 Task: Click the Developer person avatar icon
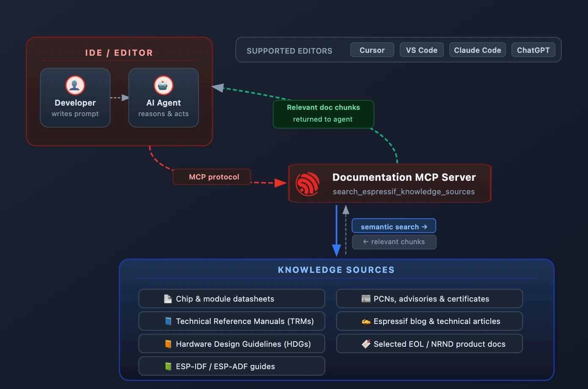[x=75, y=85]
